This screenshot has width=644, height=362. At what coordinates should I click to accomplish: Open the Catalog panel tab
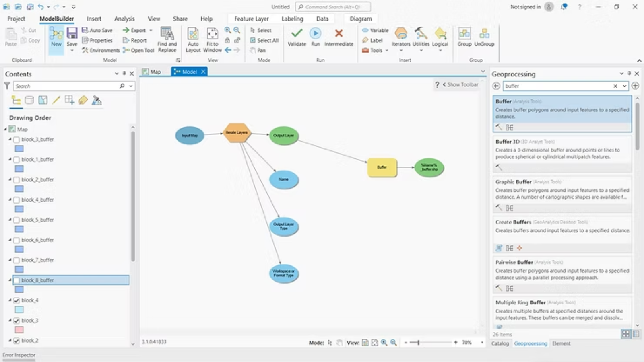(500, 343)
